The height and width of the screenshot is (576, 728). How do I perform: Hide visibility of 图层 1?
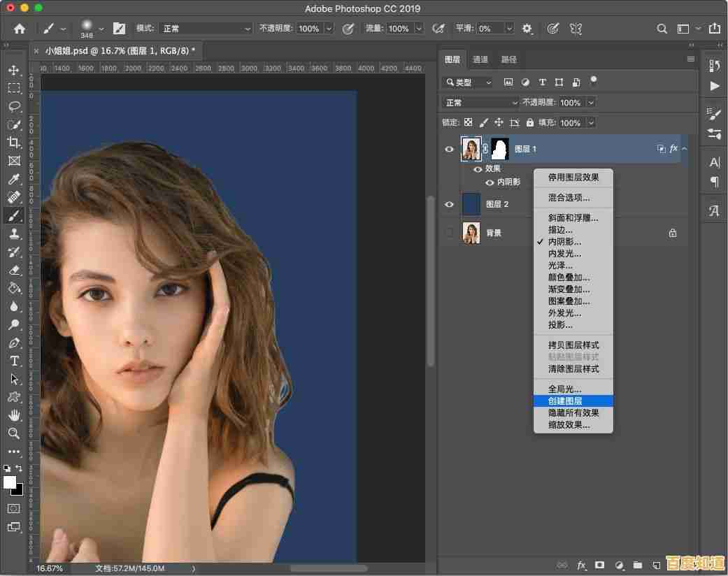(x=449, y=148)
